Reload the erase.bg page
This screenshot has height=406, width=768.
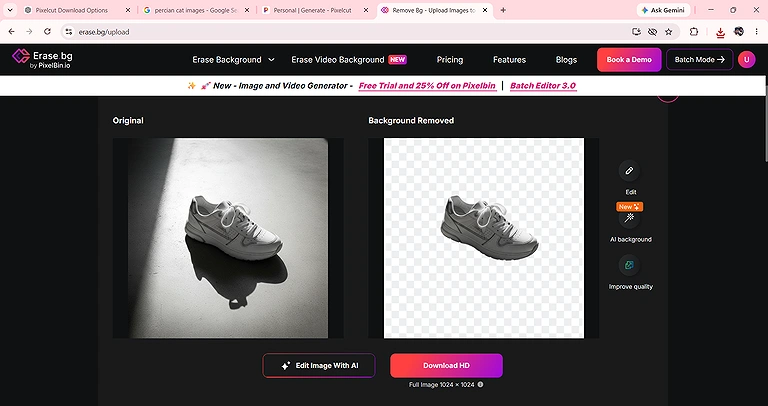47,31
